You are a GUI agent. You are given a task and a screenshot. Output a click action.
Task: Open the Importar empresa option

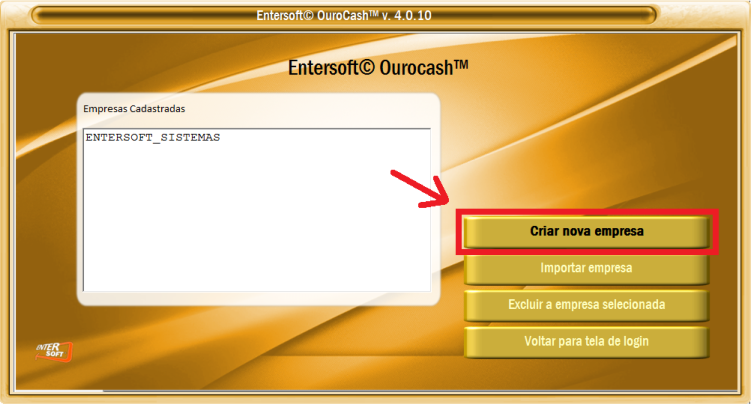pos(586,269)
